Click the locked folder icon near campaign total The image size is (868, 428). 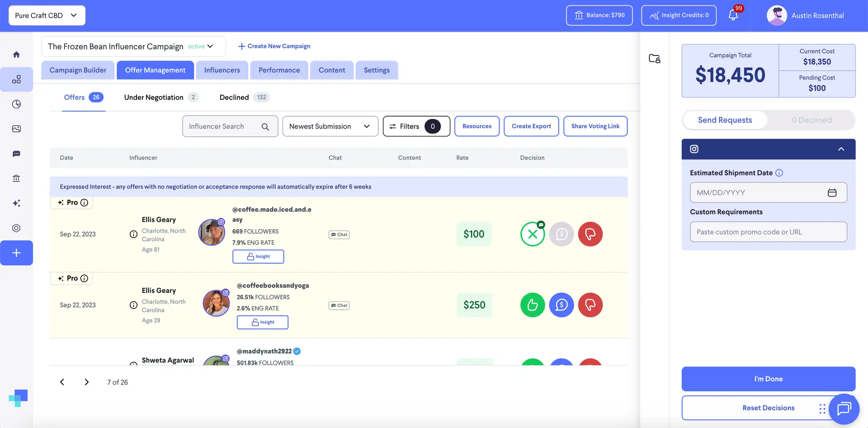(654, 59)
